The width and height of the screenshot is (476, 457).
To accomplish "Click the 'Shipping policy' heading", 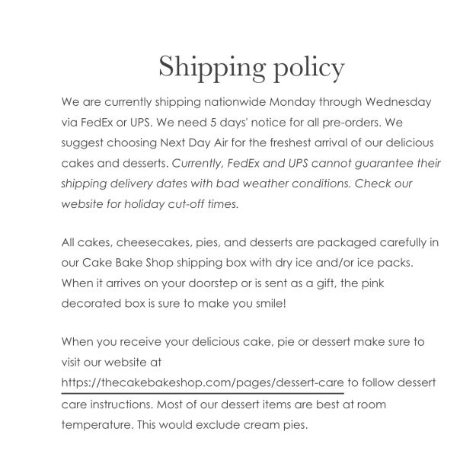I will pyautogui.click(x=251, y=68).
